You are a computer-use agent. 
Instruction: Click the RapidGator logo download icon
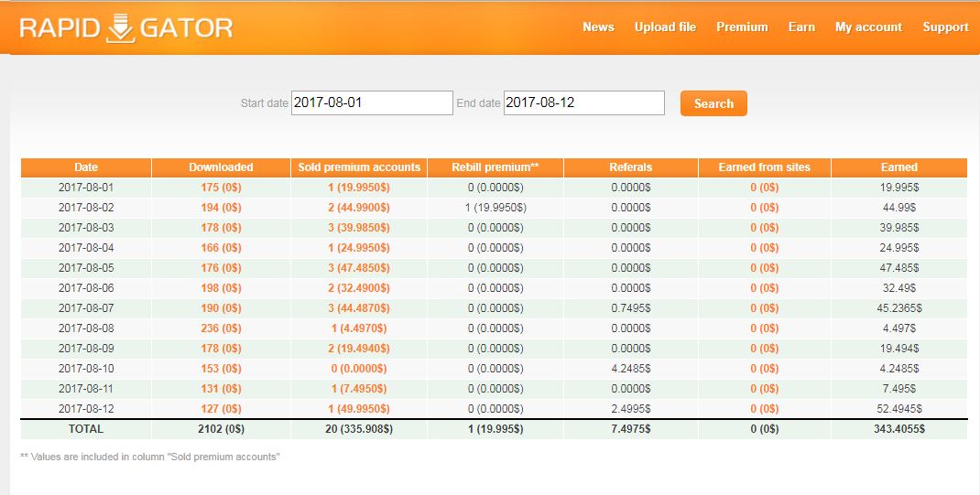tap(119, 28)
